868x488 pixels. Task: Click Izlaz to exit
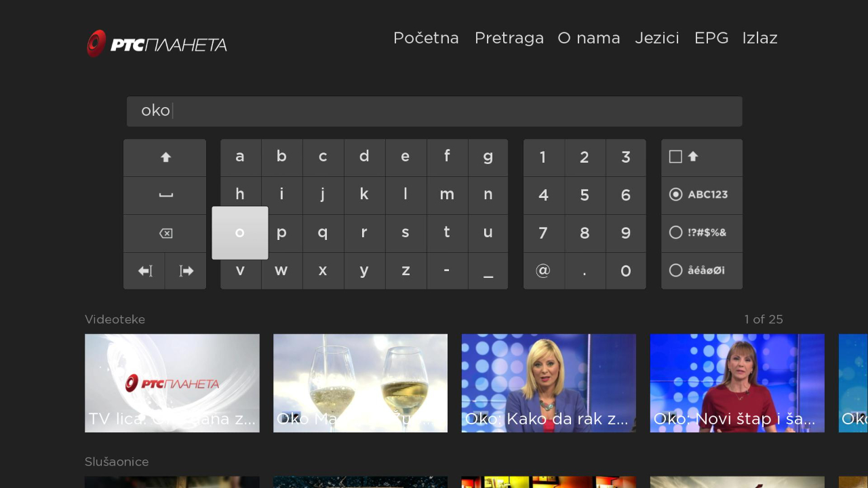point(759,38)
